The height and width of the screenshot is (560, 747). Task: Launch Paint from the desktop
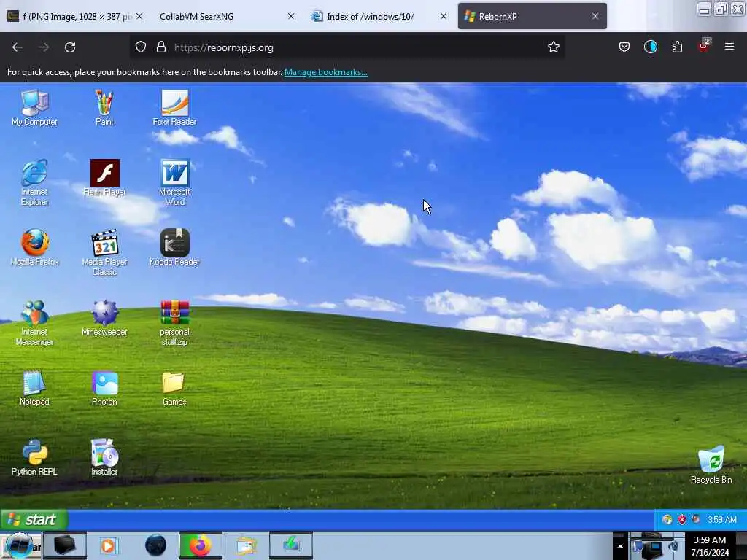click(104, 108)
